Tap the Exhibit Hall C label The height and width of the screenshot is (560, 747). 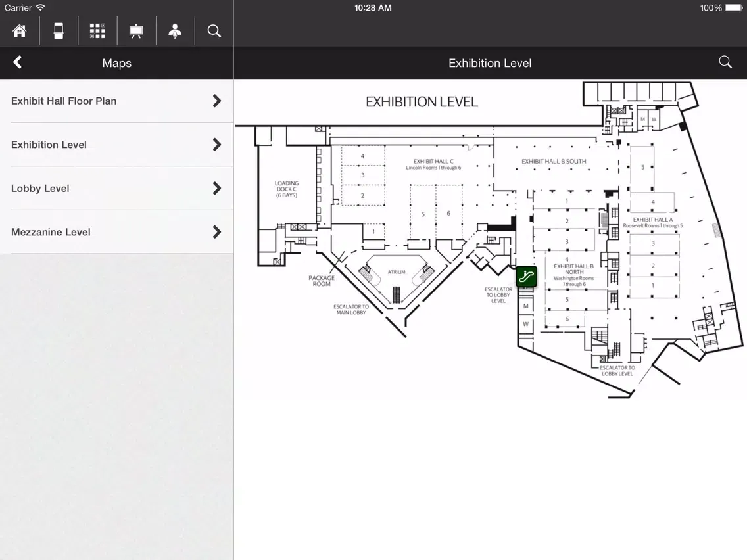433,164
